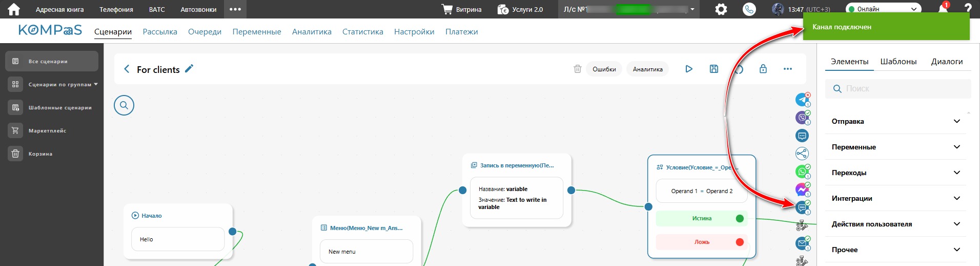Viewport: 980px width, 266px height.
Task: Save scenario with the floppy disk icon
Action: [x=714, y=69]
